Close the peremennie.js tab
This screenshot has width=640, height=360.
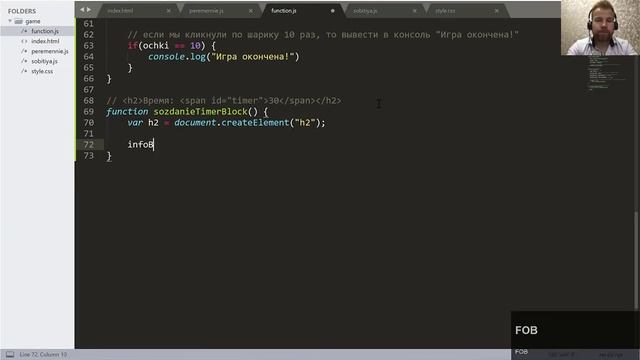click(x=251, y=11)
